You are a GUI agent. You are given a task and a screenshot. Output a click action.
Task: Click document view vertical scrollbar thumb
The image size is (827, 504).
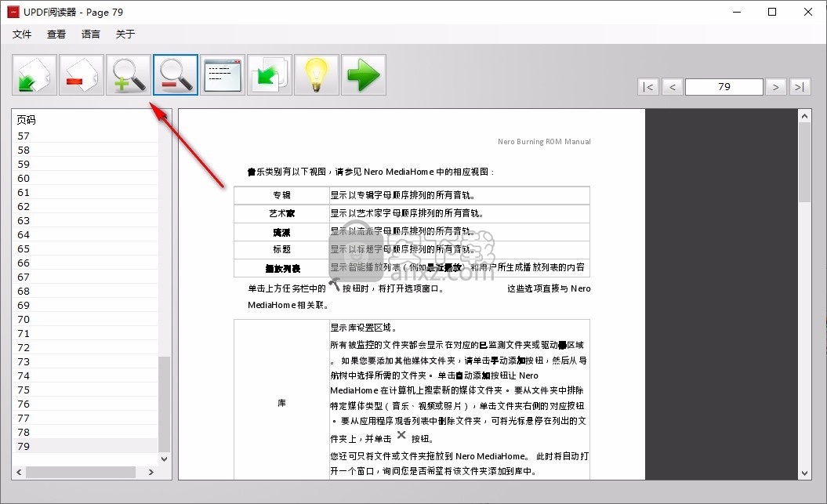pos(804,163)
